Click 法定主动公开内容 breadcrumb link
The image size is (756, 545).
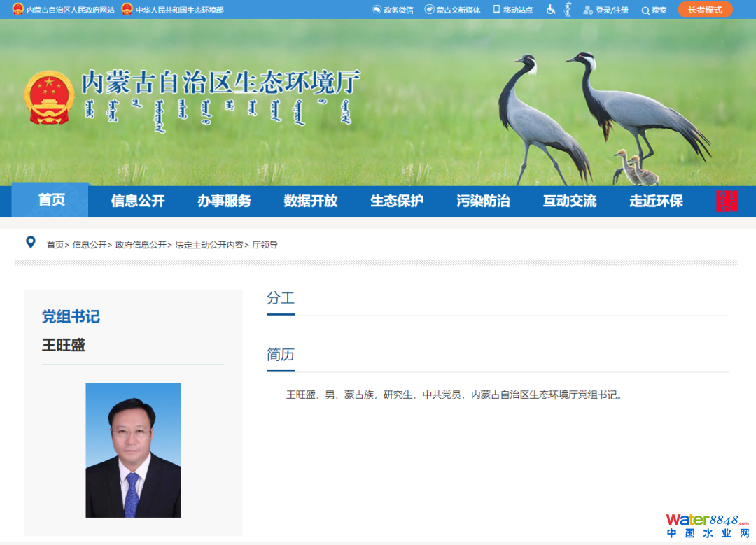pyautogui.click(x=209, y=245)
